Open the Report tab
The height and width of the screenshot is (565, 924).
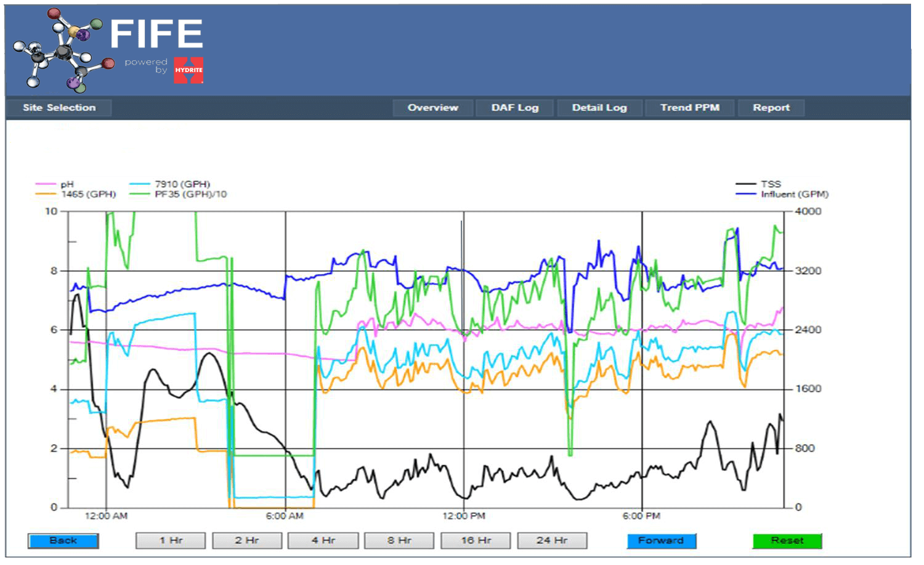(x=771, y=108)
